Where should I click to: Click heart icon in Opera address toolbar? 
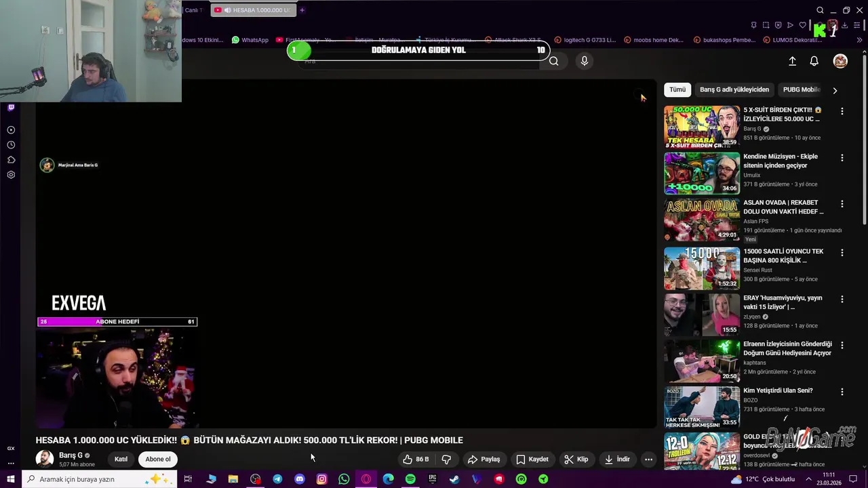click(802, 25)
